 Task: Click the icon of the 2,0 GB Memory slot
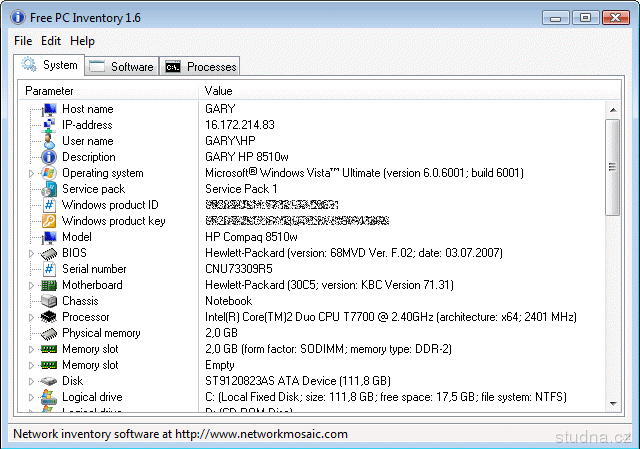click(x=49, y=349)
